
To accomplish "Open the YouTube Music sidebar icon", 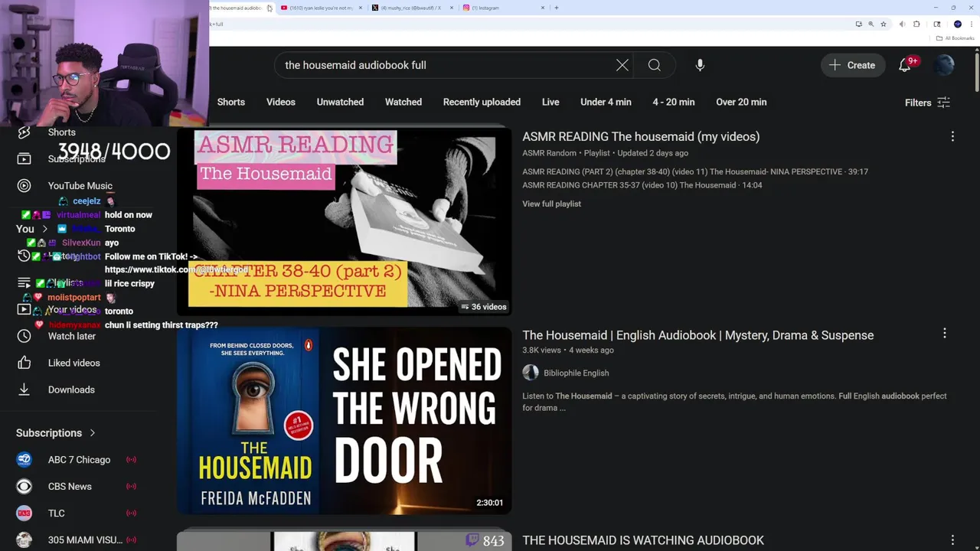I will tap(24, 185).
